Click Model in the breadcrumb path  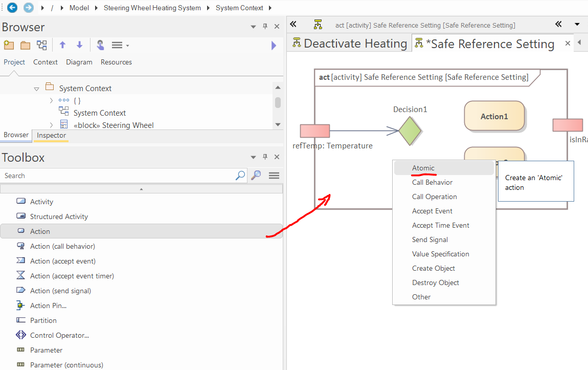click(79, 8)
